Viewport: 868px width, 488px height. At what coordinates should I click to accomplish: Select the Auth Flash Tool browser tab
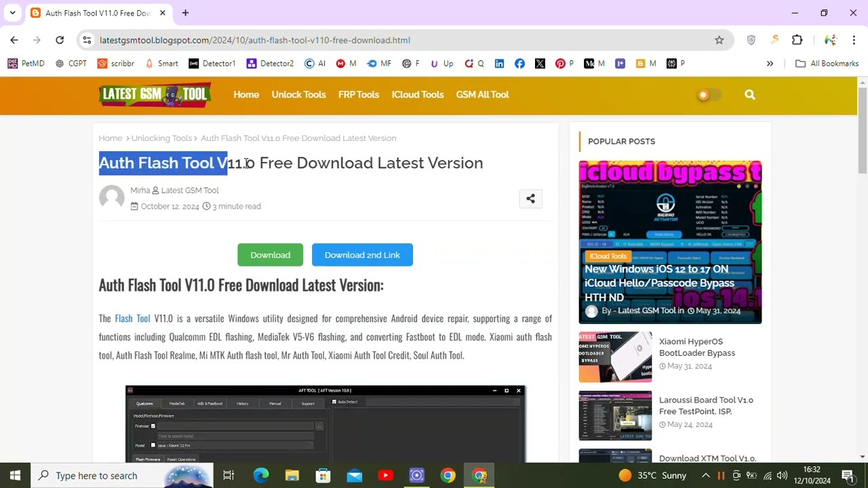point(98,13)
